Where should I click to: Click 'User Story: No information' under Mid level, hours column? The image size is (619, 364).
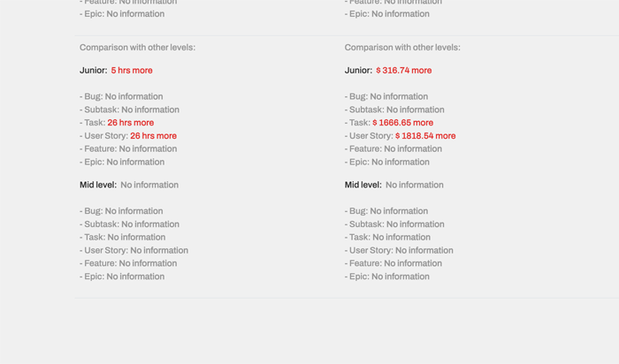click(x=134, y=250)
